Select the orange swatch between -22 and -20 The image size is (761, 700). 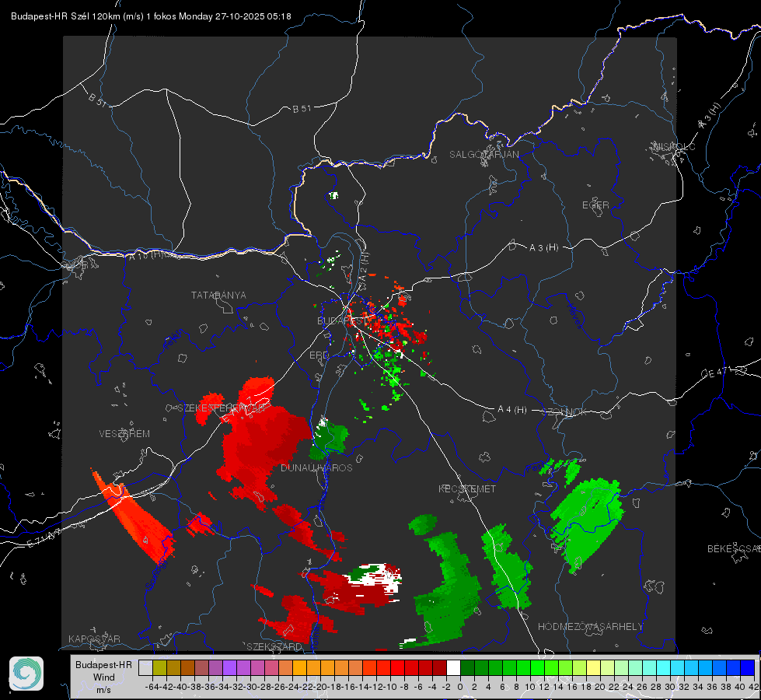[x=313, y=668]
